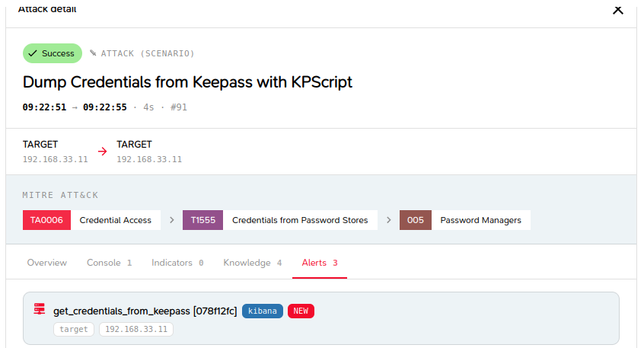The image size is (644, 348).
Task: Click the NEW alert badge
Action: click(301, 311)
